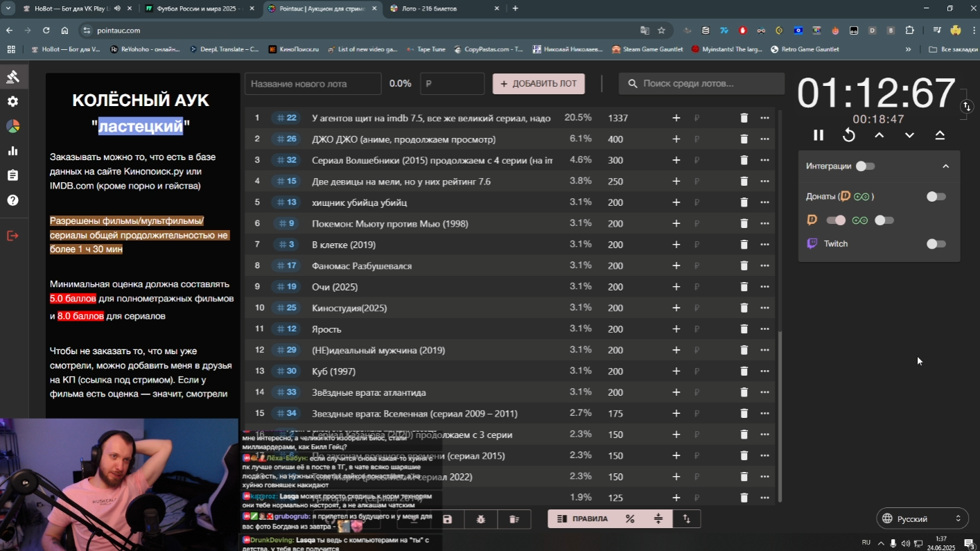This screenshot has height=551, width=980.
Task: Click the double-up timer boost icon
Action: click(x=940, y=135)
